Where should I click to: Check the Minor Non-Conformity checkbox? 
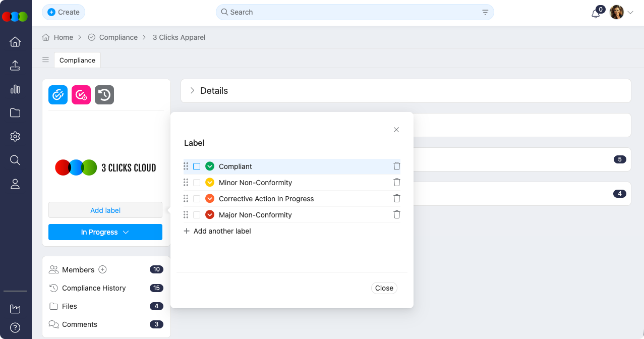coord(196,182)
